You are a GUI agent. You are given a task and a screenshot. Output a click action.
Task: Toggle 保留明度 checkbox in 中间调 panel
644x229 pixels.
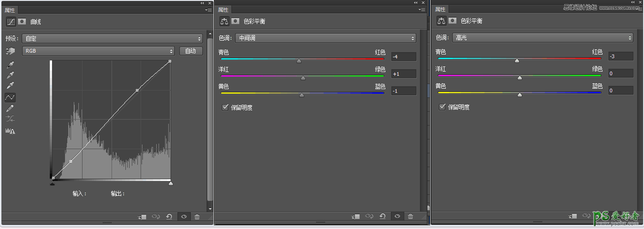pos(225,108)
